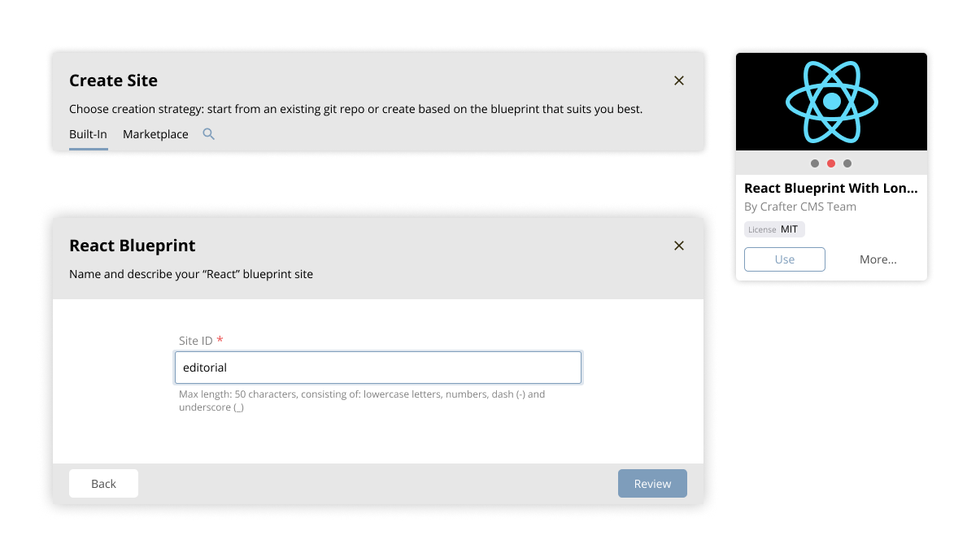Switch to the Marketplace tab
Image resolution: width=980 pixels, height=557 pixels.
[x=155, y=133]
